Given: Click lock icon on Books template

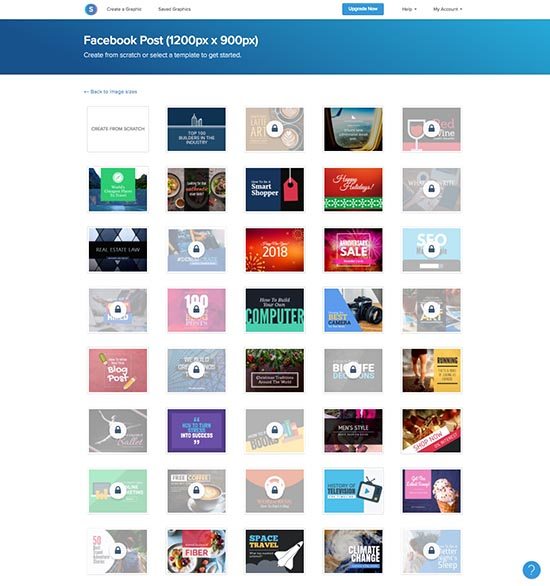Looking at the screenshot, I should tap(275, 430).
